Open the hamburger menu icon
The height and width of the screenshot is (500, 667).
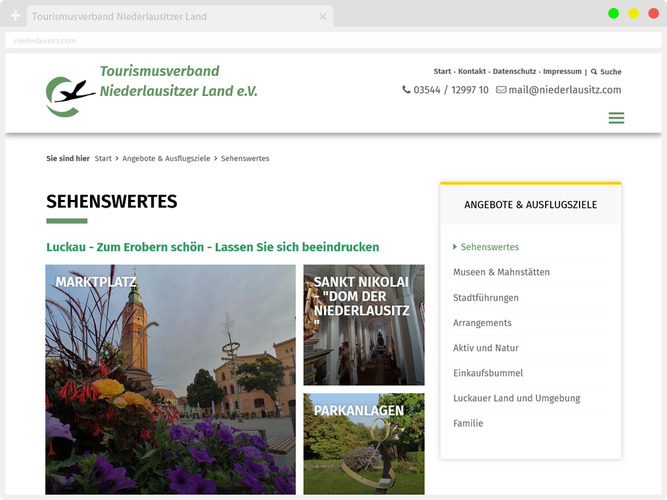(x=616, y=118)
